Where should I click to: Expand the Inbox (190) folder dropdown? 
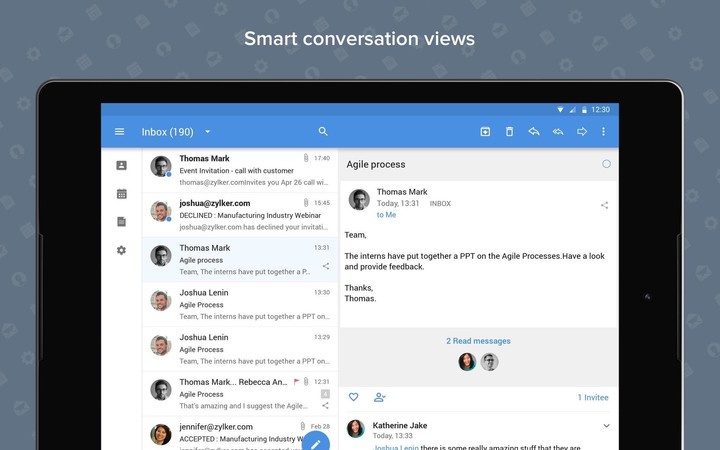point(208,132)
